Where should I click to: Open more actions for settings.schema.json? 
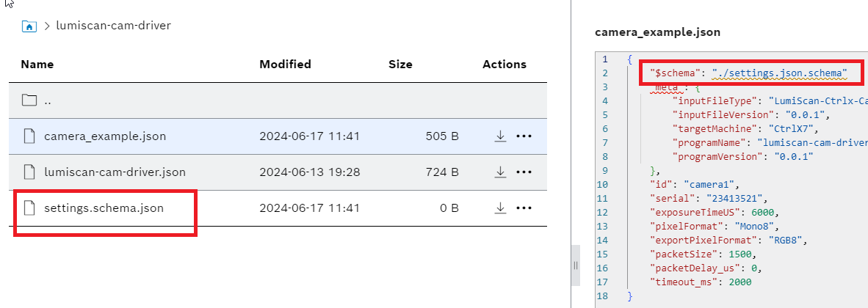[524, 208]
